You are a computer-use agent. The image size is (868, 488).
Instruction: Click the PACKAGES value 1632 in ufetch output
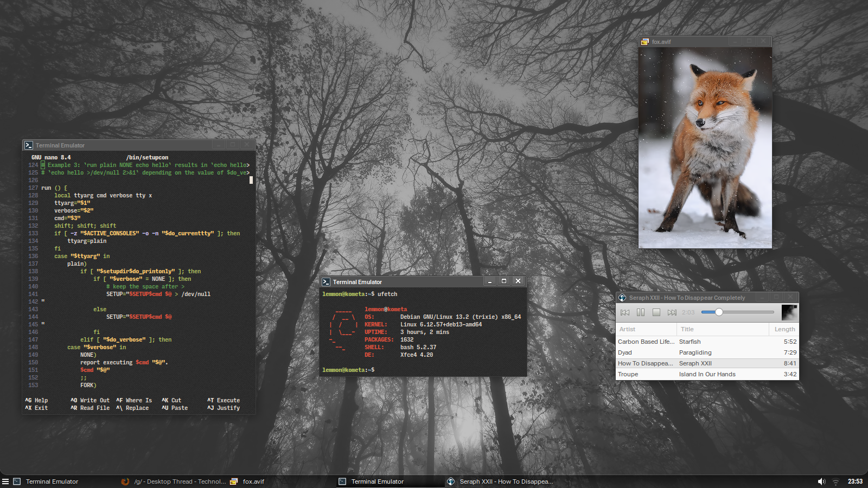407,339
